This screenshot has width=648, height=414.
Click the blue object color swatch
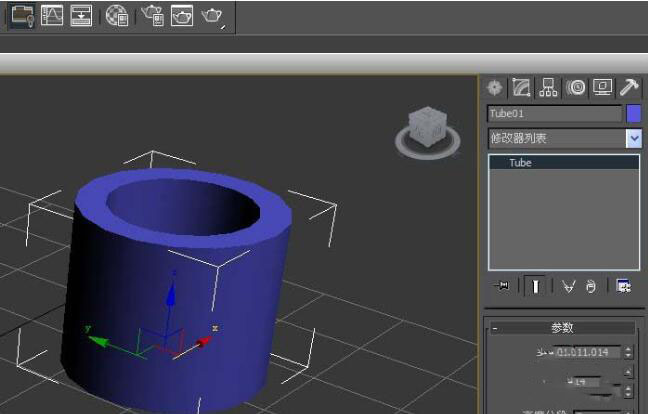(x=633, y=114)
